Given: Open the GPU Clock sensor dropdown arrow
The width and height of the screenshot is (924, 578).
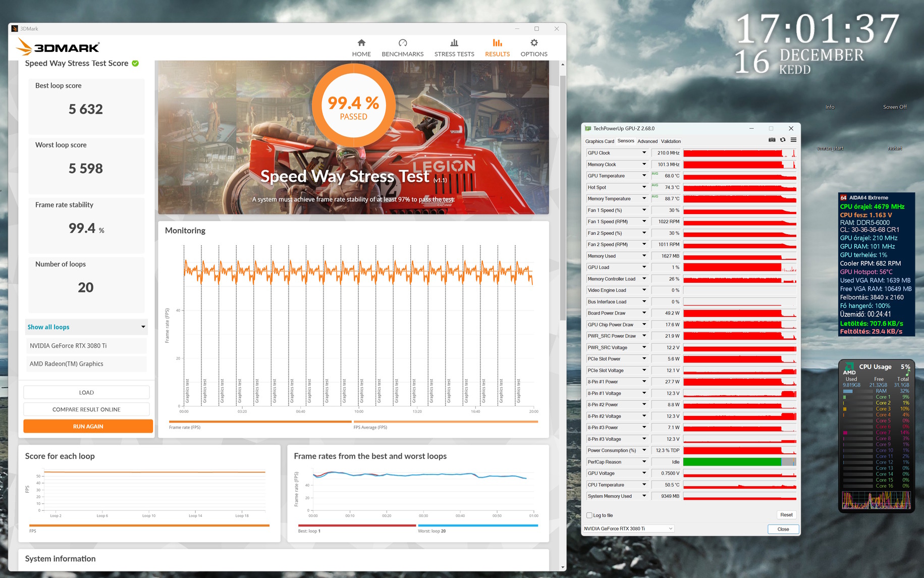Looking at the screenshot, I should point(644,153).
